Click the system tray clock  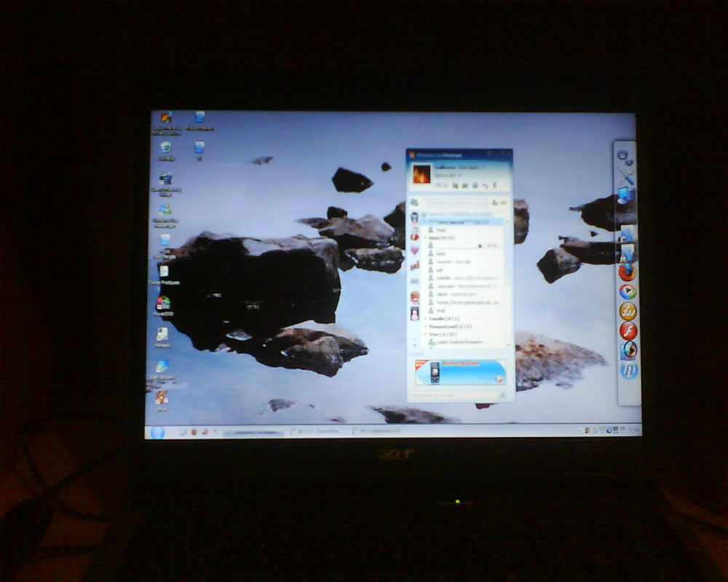tap(633, 430)
